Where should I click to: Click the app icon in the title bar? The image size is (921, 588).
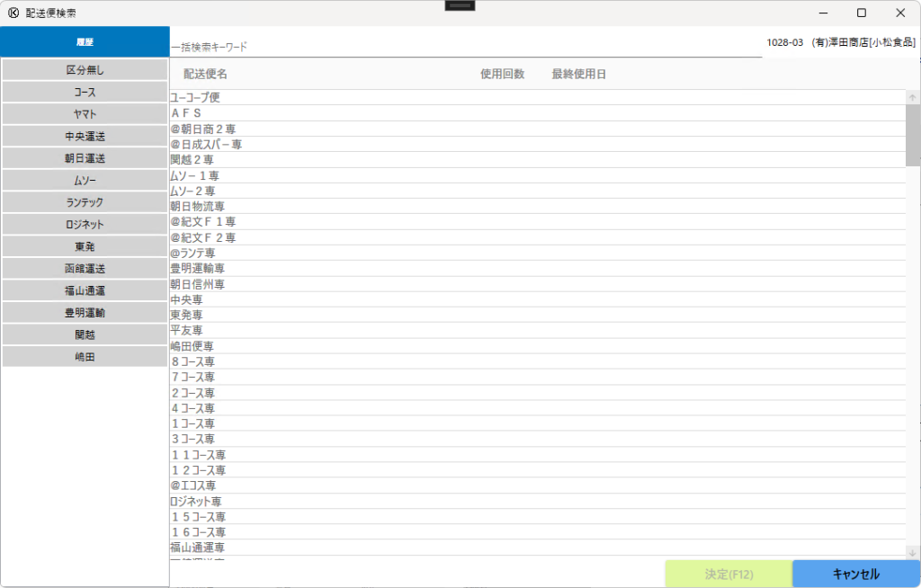pyautogui.click(x=13, y=13)
